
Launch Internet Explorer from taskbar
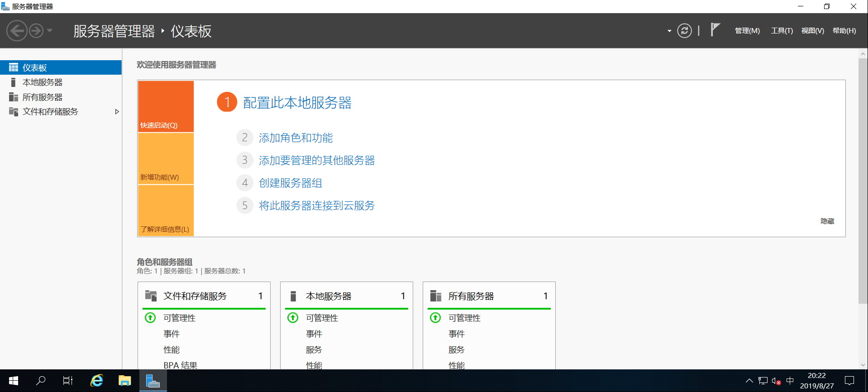coord(96,381)
